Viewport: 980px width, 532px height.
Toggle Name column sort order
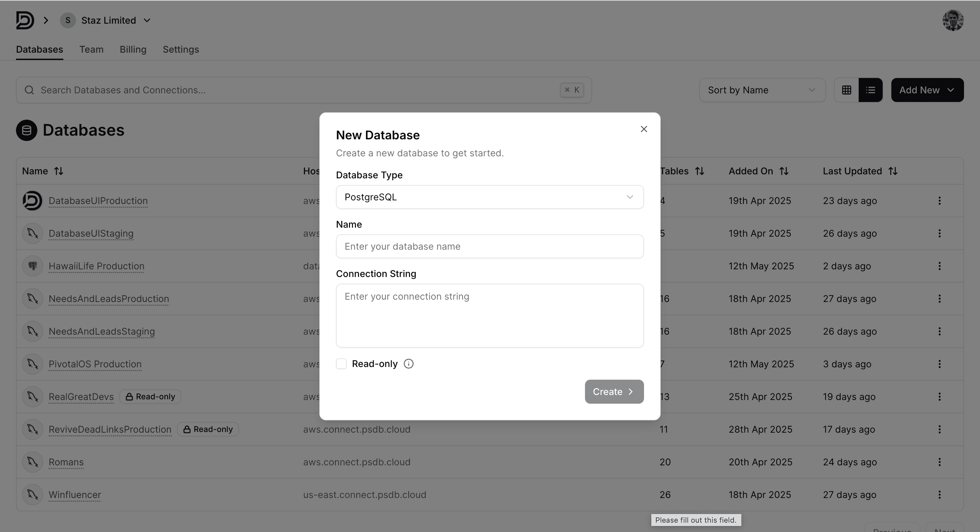[58, 171]
